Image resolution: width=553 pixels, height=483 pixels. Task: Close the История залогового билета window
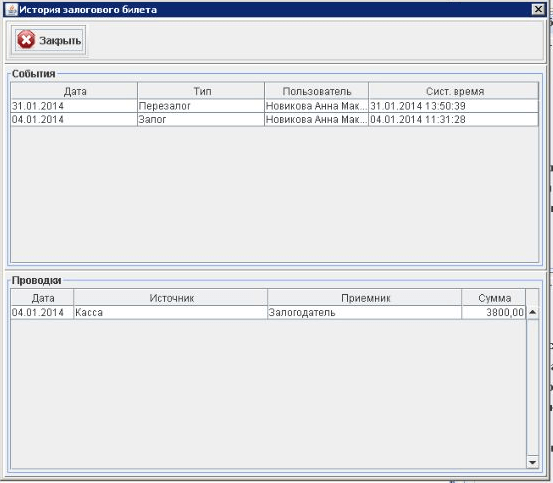click(537, 10)
